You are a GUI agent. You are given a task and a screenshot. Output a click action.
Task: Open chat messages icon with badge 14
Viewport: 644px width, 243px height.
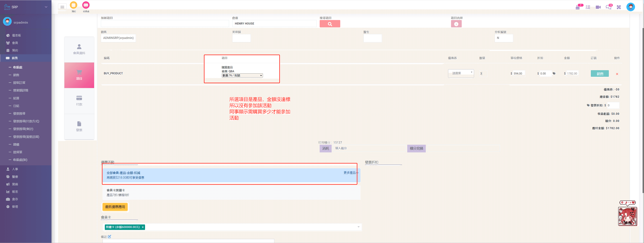(608, 7)
